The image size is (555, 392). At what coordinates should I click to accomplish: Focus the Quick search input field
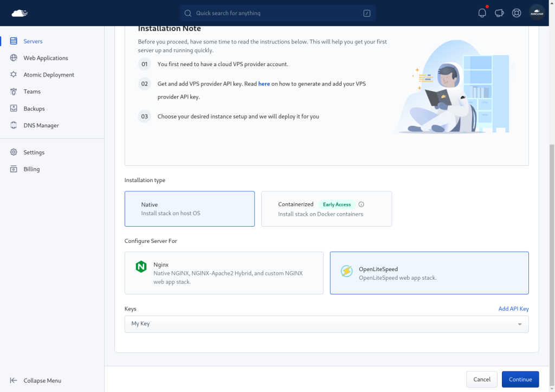[277, 13]
